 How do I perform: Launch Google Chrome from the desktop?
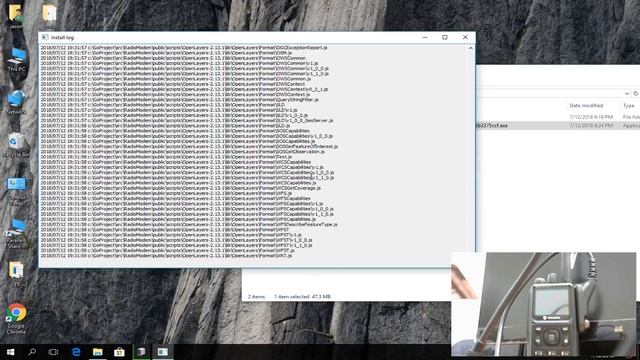click(16, 319)
